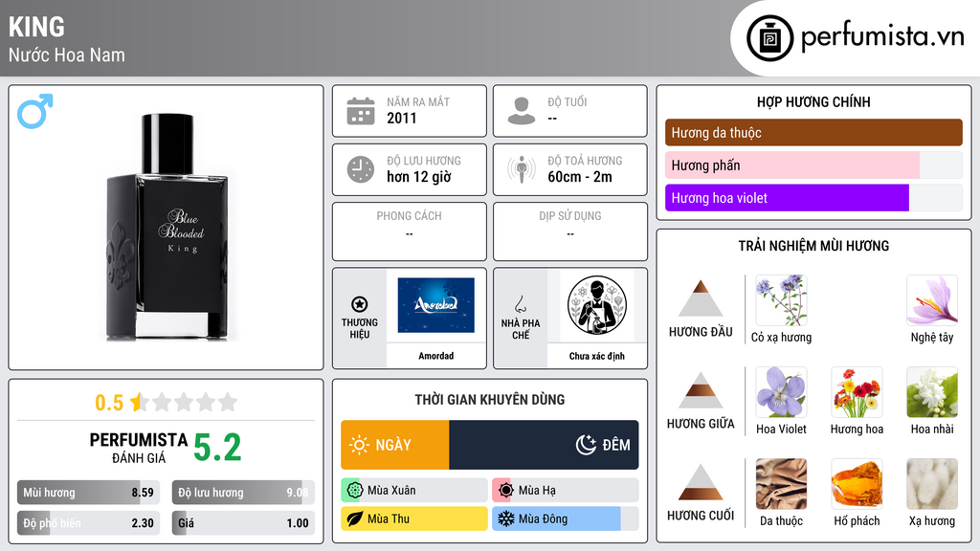Click the Hương da thuộc accord bar
980x551 pixels.
tap(813, 132)
